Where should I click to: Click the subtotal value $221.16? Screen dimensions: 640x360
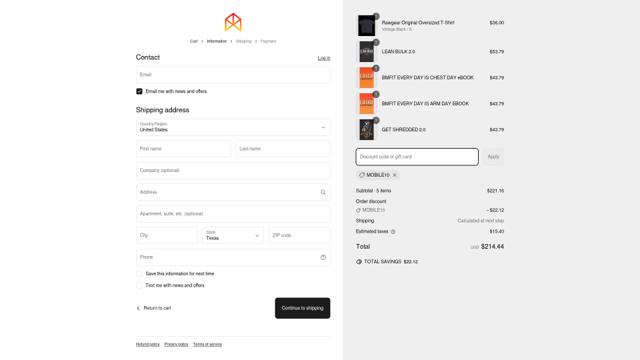click(x=496, y=191)
